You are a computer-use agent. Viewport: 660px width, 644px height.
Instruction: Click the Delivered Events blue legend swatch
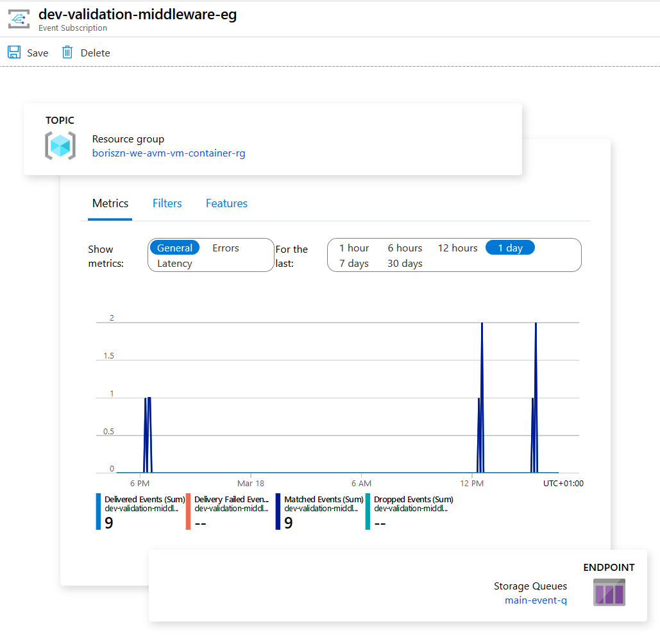[97, 511]
